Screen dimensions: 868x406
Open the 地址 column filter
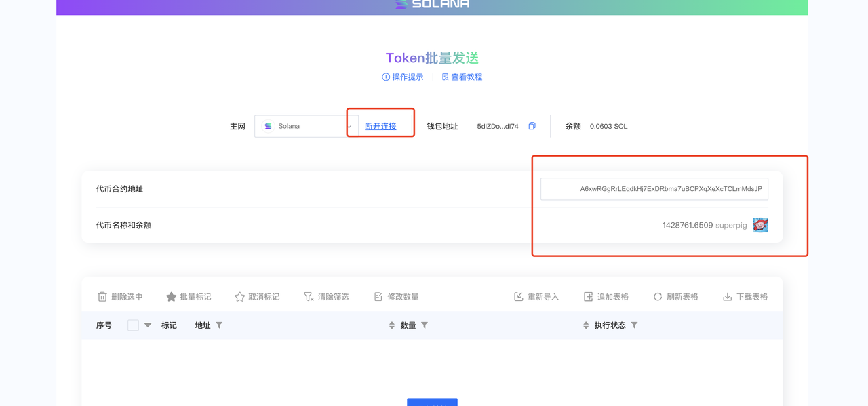click(219, 325)
